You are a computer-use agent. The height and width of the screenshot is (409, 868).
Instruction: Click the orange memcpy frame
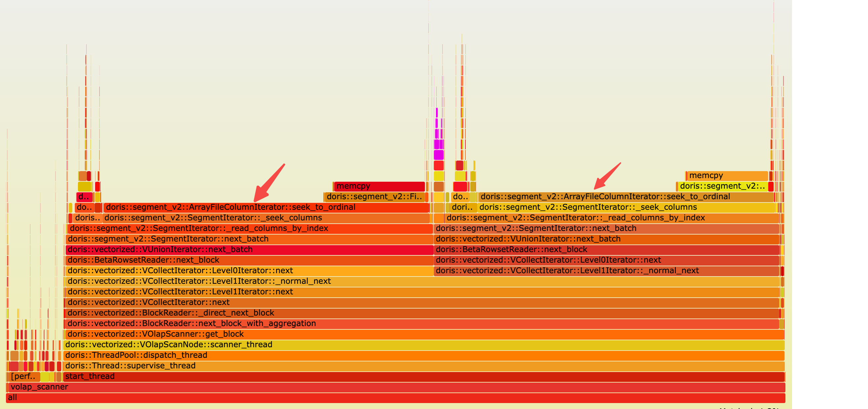(x=727, y=175)
